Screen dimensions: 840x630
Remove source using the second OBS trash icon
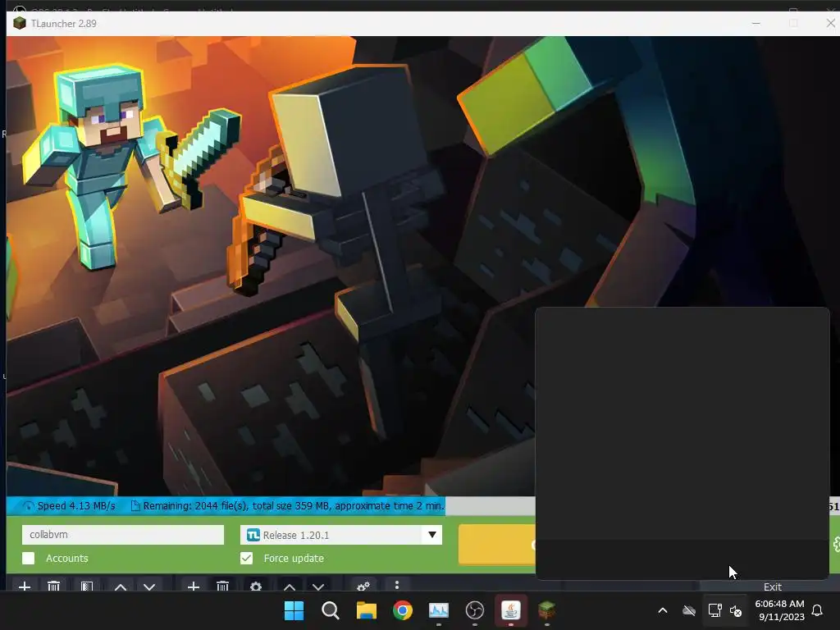[x=223, y=587]
